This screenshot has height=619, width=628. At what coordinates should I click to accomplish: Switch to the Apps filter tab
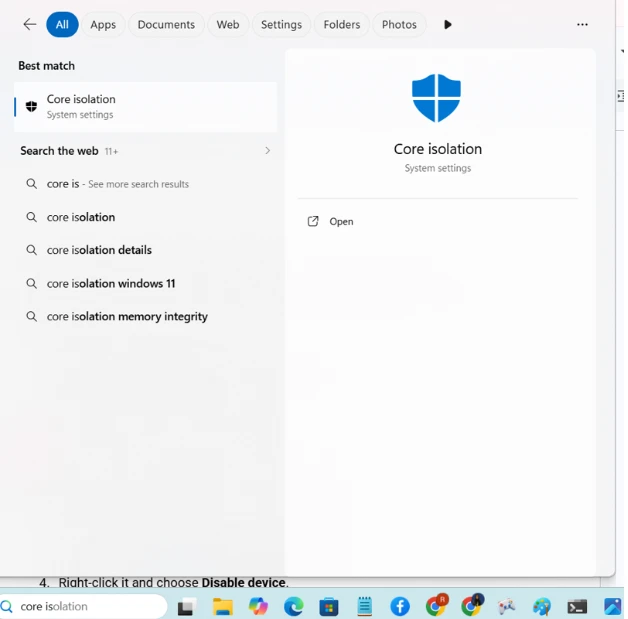point(103,24)
